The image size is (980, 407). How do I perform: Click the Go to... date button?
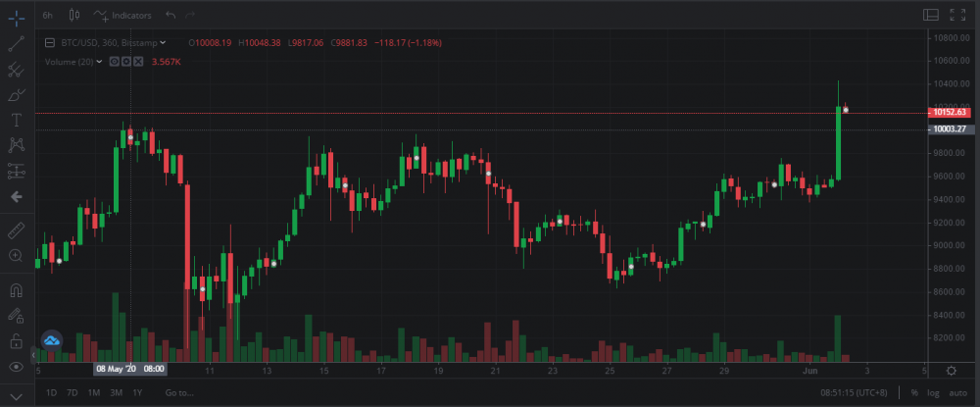pyautogui.click(x=178, y=392)
